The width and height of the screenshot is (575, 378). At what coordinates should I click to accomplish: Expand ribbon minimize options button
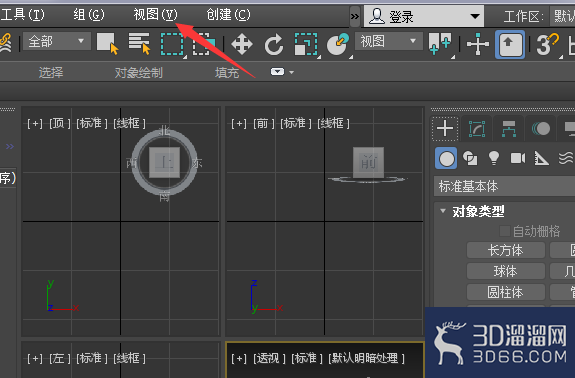coord(278,72)
